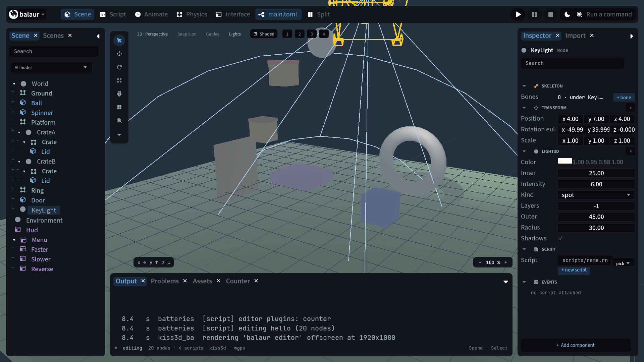This screenshot has width=644, height=362.
Task: Open the balaur project menu
Action: coord(27,14)
